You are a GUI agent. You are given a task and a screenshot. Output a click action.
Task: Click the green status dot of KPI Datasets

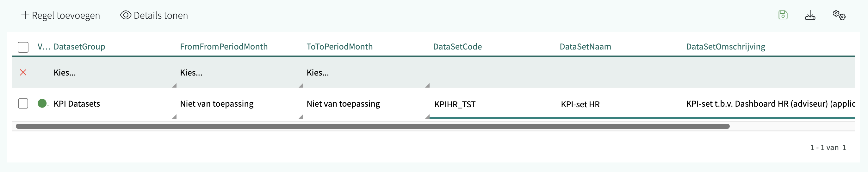[x=42, y=103]
